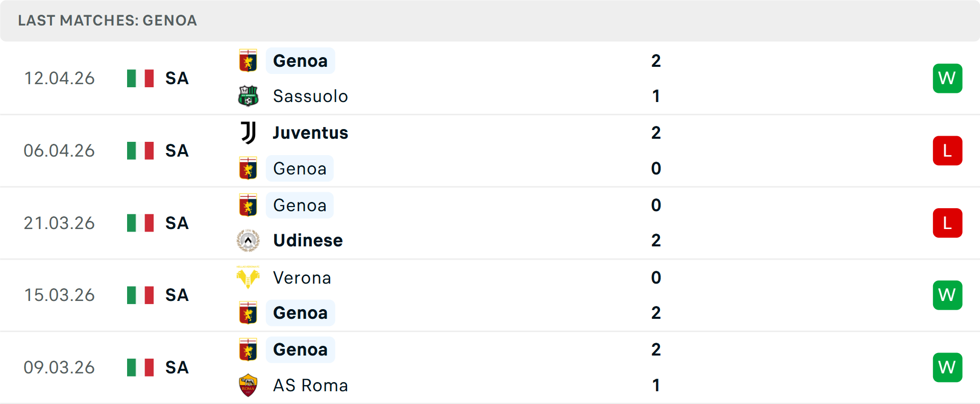Click the W badge for AS Roma match
980x404 pixels.
tap(947, 367)
